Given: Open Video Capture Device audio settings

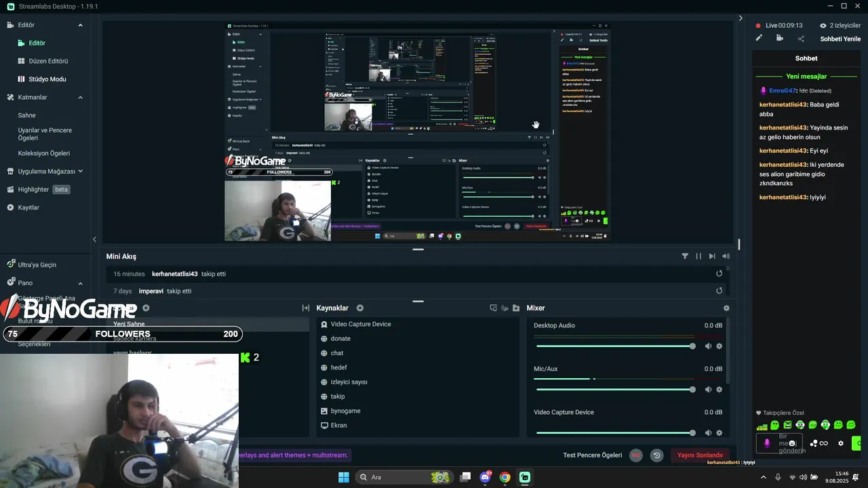Looking at the screenshot, I should 719,433.
